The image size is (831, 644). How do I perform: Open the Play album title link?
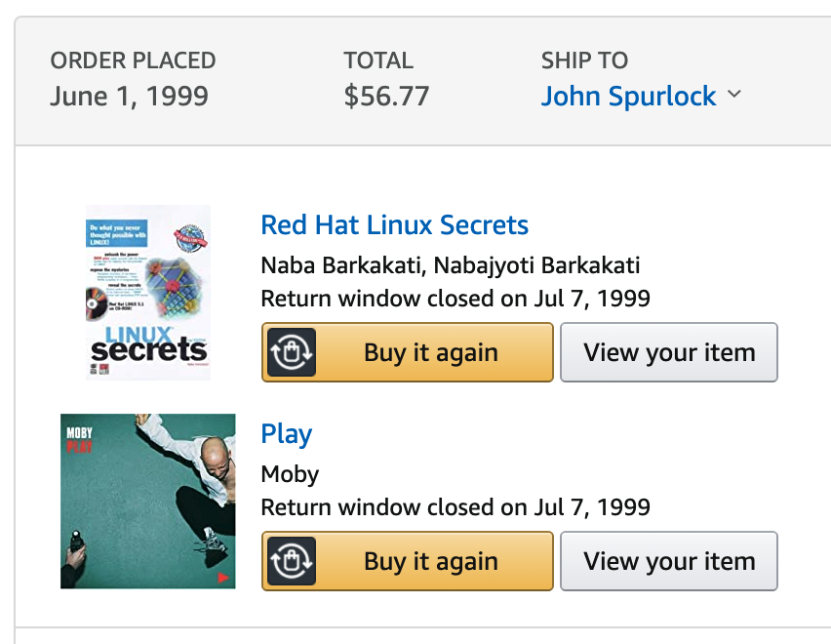(x=286, y=434)
